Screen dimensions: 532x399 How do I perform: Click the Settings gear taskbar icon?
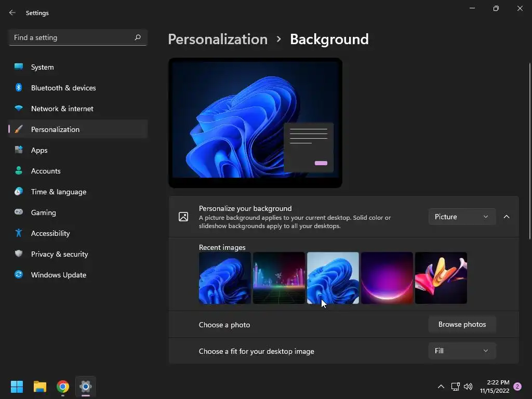86,387
